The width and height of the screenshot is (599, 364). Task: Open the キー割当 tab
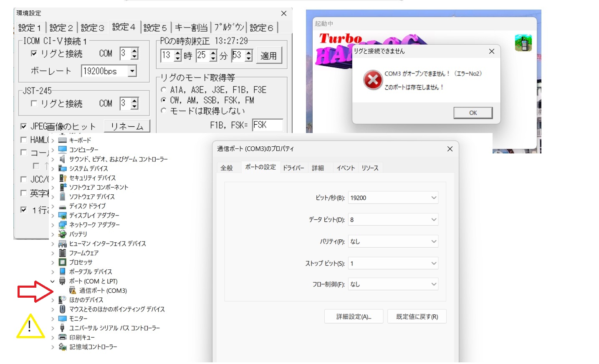click(191, 28)
